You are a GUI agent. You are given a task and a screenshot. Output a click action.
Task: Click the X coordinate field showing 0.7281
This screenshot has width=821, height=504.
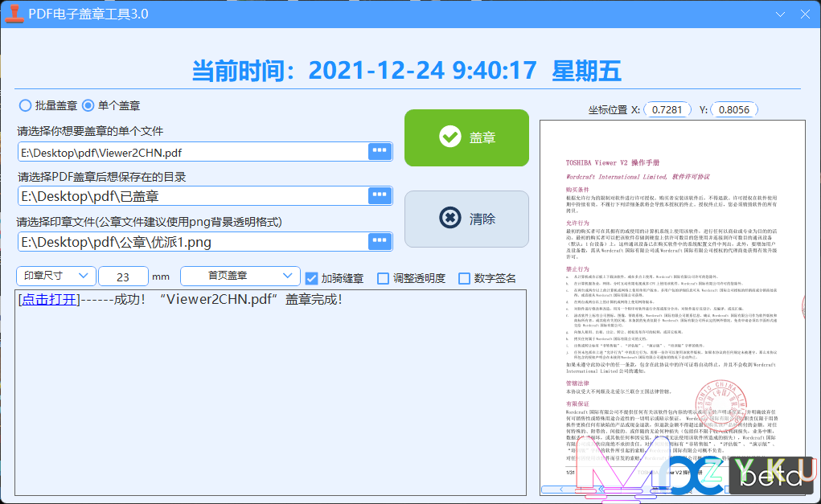667,110
